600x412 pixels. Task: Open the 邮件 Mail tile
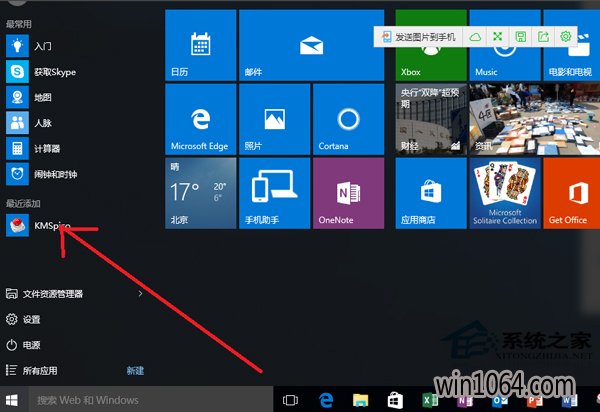(311, 45)
